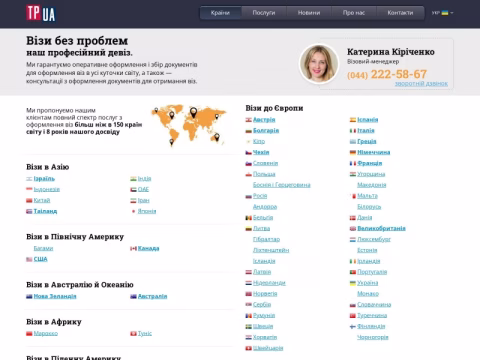
Task: Click the New Zealand flag icon
Action: [x=29, y=296]
